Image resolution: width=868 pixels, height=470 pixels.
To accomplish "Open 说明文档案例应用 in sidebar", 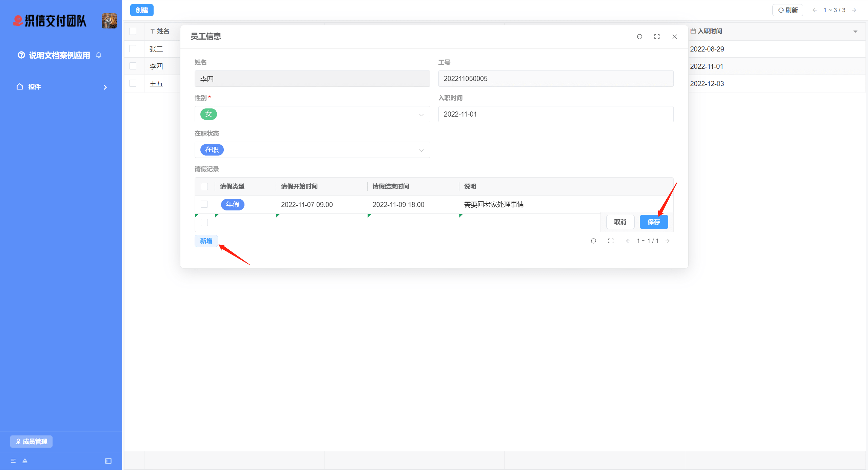I will (x=59, y=55).
